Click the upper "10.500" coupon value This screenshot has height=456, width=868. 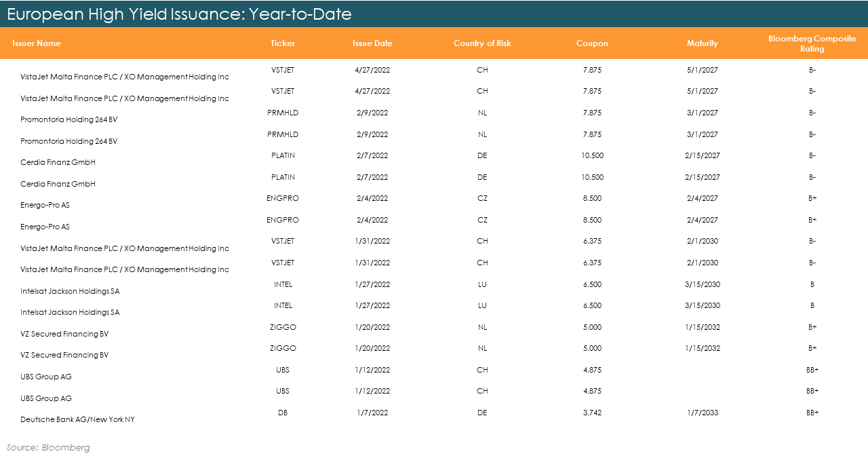pos(592,155)
